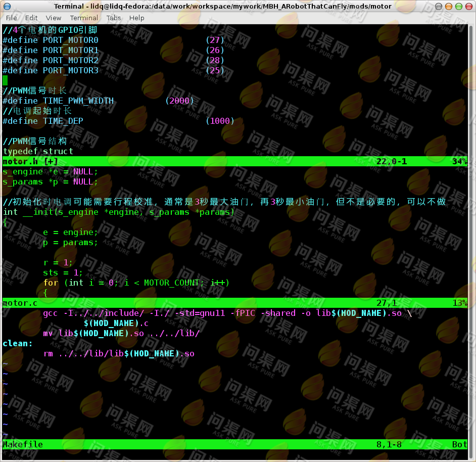
Task: Click the PORT_MOTOR0 define line
Action: (114, 40)
